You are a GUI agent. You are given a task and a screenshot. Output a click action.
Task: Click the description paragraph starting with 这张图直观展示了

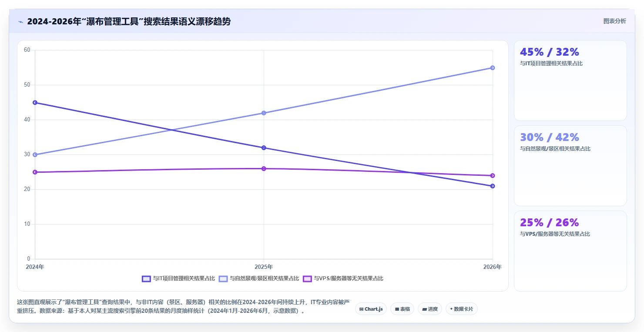[183, 307]
